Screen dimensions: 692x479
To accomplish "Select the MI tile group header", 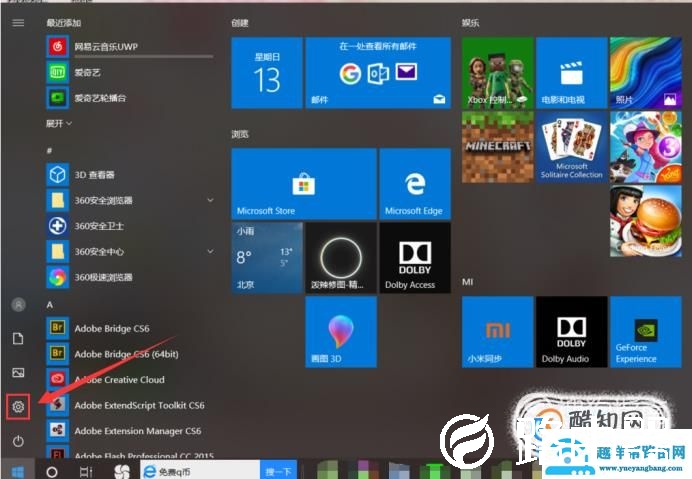I will (x=467, y=282).
